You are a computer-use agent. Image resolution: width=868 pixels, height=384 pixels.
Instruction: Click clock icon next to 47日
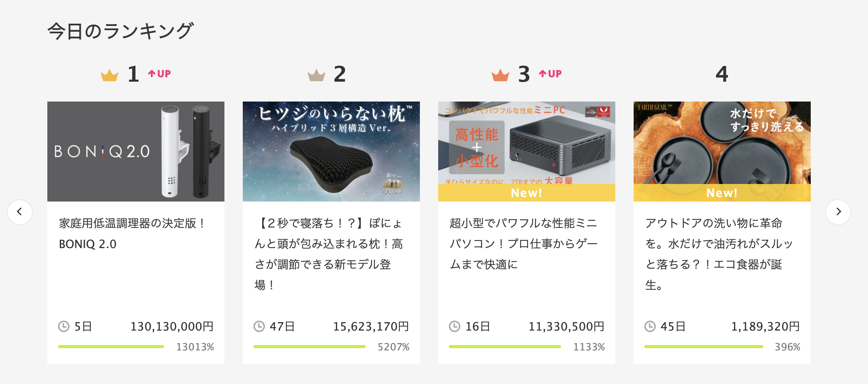click(259, 326)
